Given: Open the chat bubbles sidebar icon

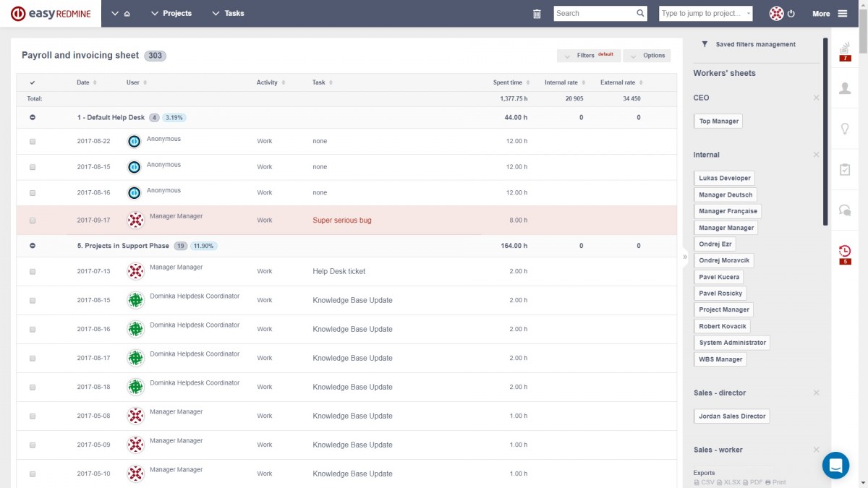Looking at the screenshot, I should click(x=844, y=210).
